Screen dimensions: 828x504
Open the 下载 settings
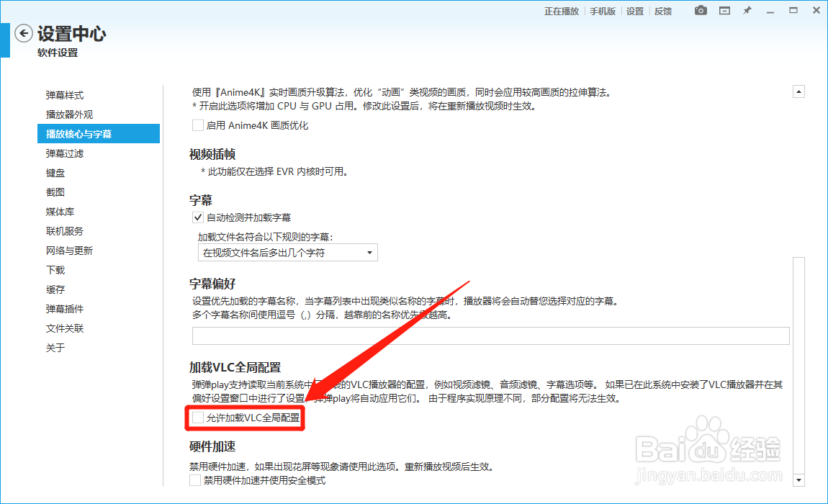click(98, 270)
